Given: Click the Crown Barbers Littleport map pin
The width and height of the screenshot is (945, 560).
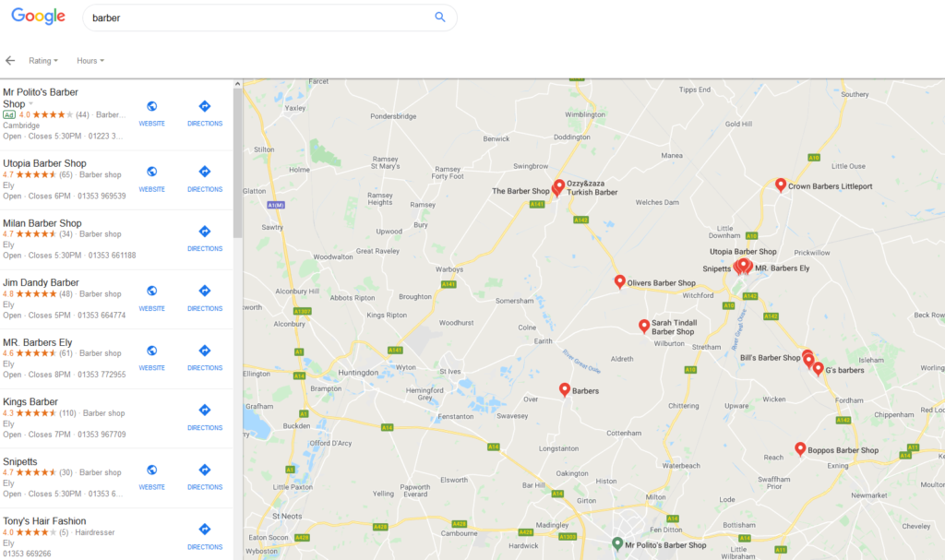Looking at the screenshot, I should 781,185.
